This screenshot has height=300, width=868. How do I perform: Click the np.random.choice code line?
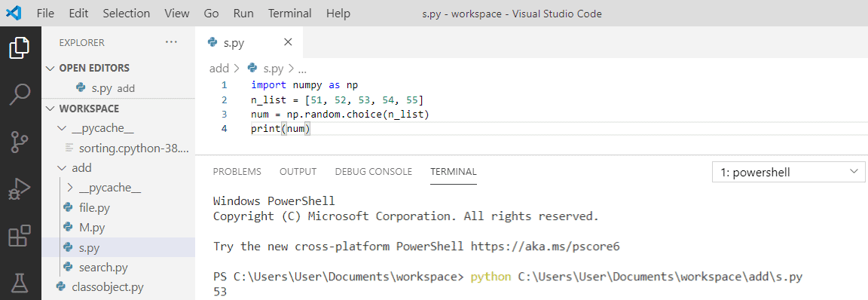click(340, 115)
